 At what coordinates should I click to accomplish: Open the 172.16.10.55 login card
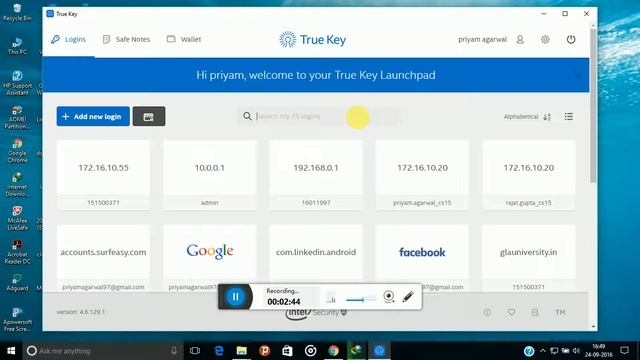pos(103,175)
